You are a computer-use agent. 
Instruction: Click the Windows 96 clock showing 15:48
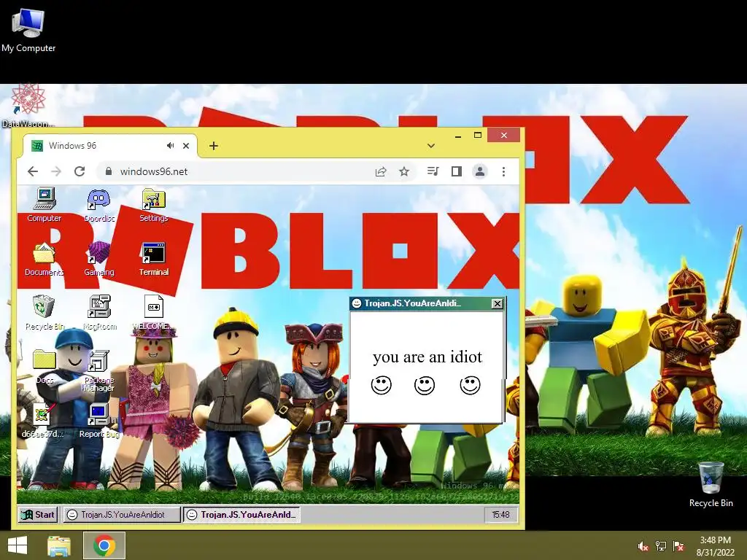tap(500, 514)
